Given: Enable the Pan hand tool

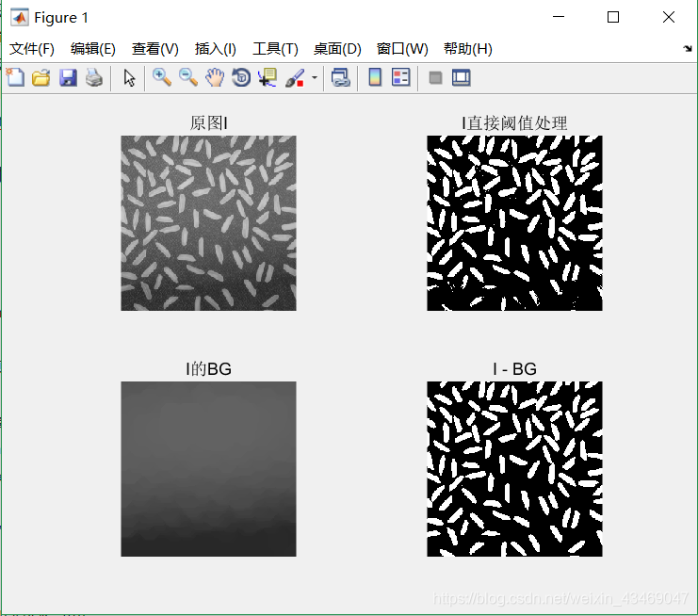Looking at the screenshot, I should coord(215,78).
